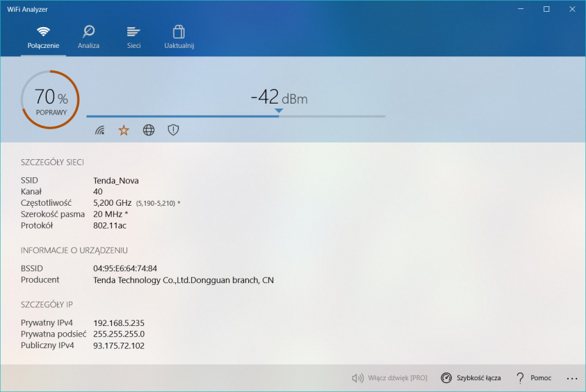Click the 70% connection quality gauge

point(50,99)
